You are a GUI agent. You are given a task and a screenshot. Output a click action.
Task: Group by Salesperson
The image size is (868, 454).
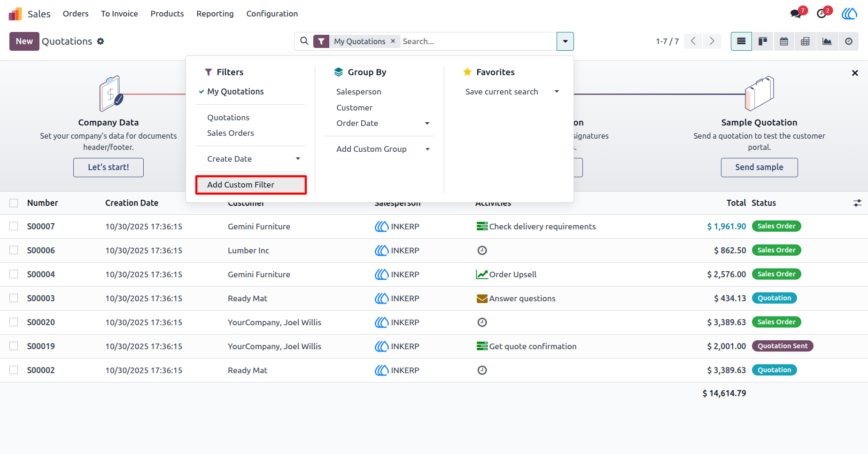(359, 92)
